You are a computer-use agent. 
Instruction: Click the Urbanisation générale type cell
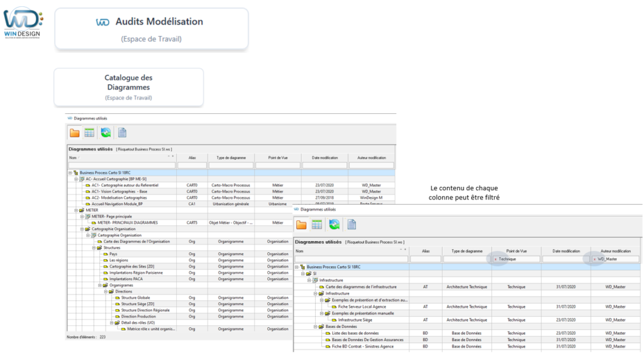pos(231,204)
